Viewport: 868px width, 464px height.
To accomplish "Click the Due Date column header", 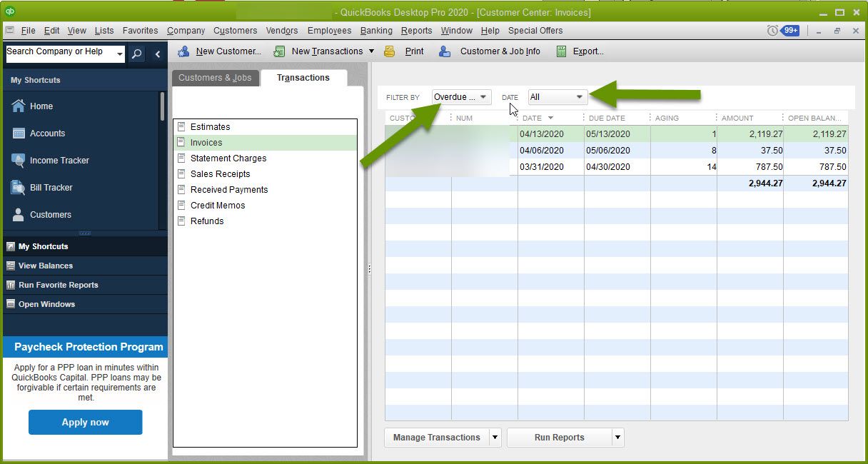I will pos(617,118).
